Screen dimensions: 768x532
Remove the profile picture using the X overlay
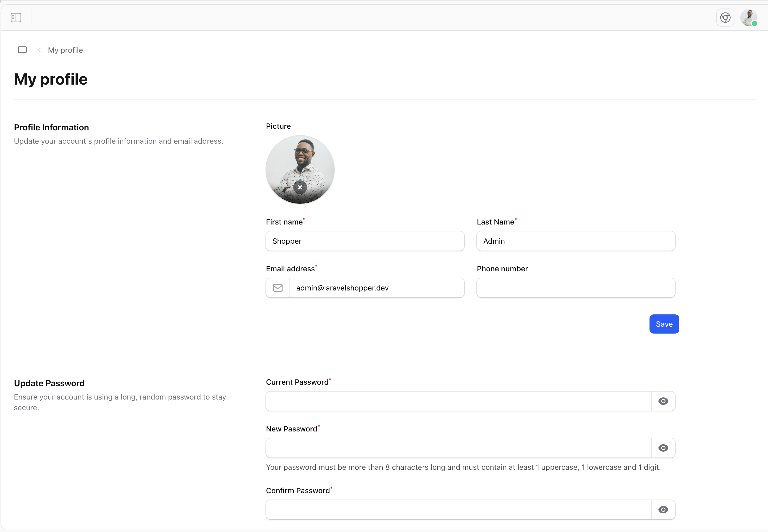coord(300,187)
